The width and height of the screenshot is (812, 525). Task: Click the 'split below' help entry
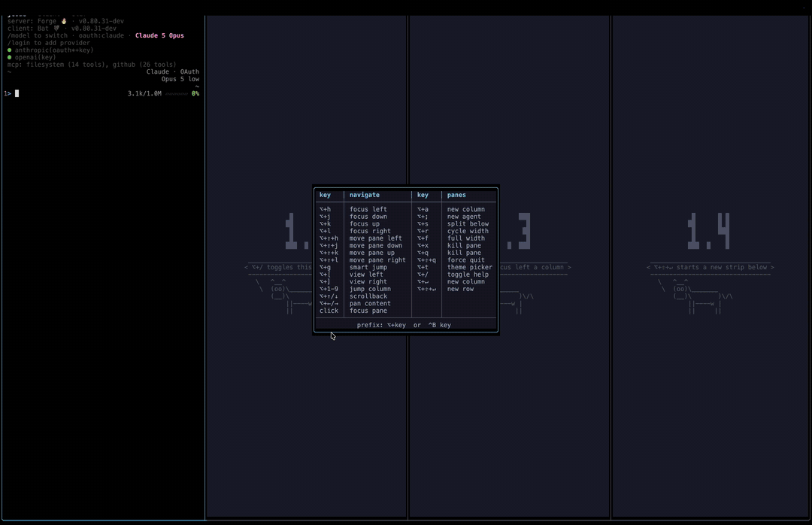pos(468,224)
